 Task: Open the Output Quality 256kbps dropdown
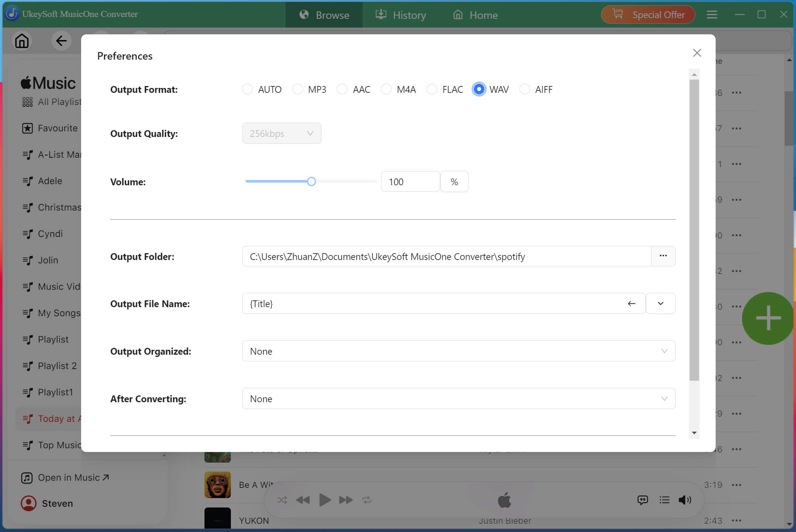tap(281, 133)
